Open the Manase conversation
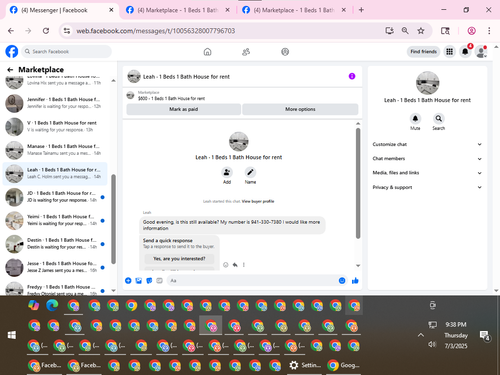 click(55, 150)
